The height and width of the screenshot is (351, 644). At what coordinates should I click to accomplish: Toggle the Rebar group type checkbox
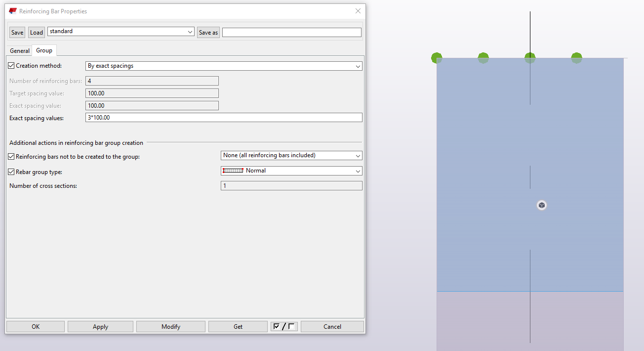pos(12,172)
